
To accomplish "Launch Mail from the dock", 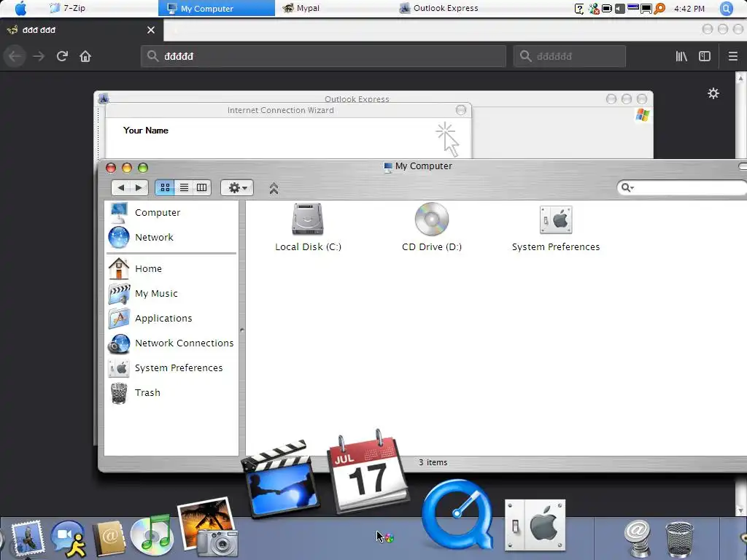I will click(x=28, y=538).
